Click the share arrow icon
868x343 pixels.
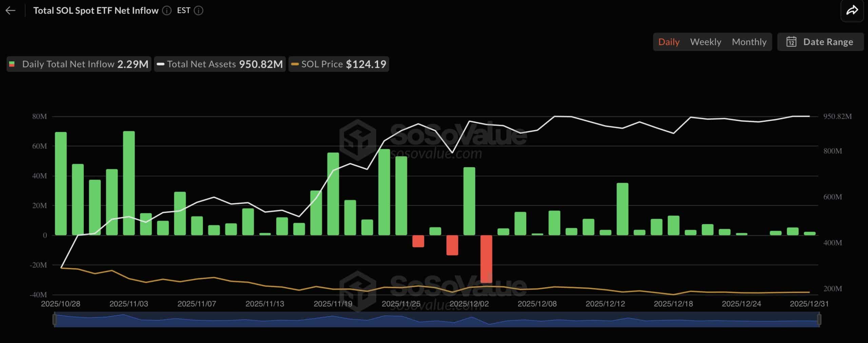pyautogui.click(x=852, y=10)
